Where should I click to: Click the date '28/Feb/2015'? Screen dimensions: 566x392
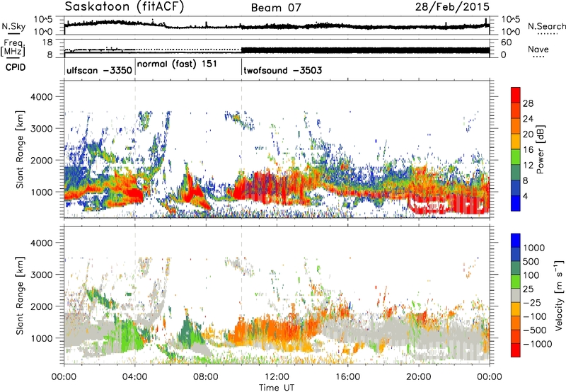coord(452,6)
